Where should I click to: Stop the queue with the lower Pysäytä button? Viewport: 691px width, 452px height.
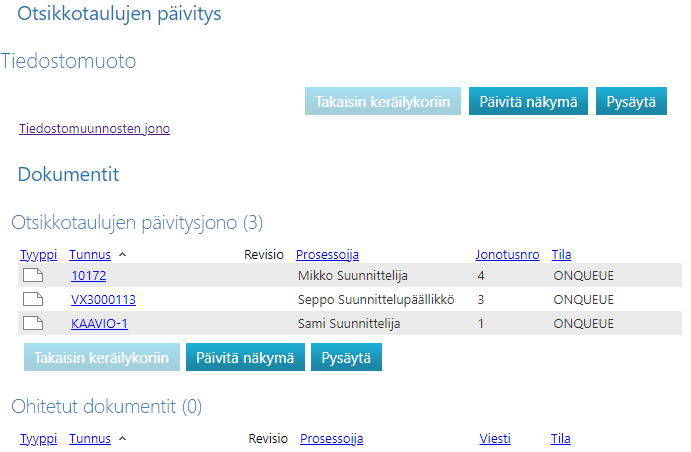[x=346, y=357]
